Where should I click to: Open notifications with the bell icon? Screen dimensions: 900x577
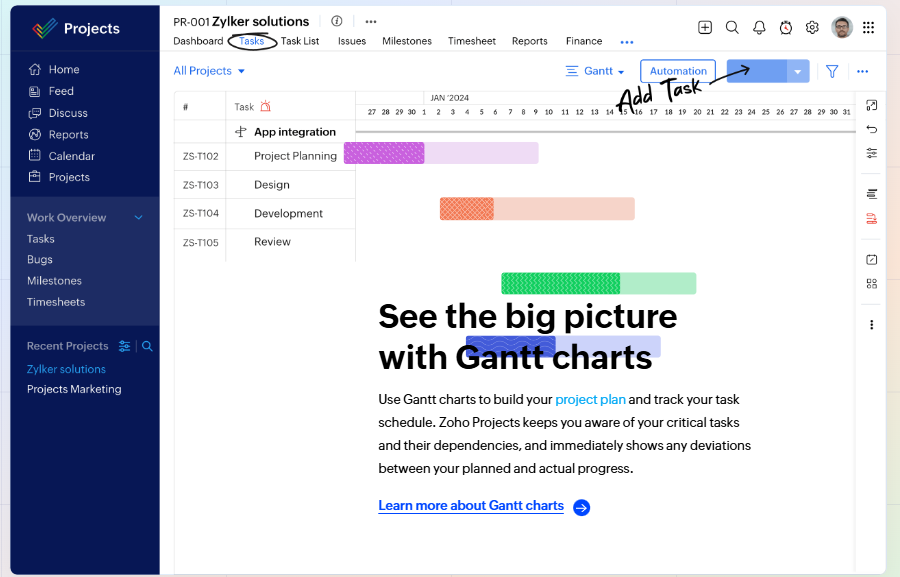tap(759, 27)
